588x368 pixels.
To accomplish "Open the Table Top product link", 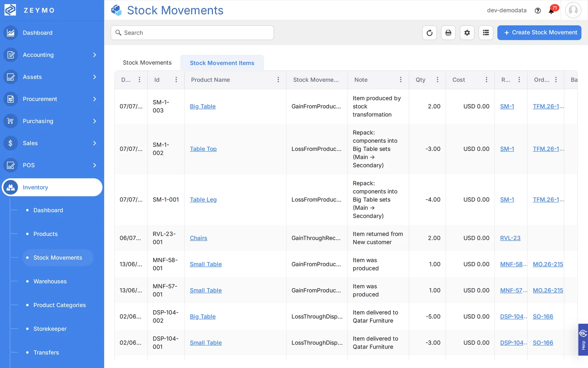I will [x=203, y=149].
